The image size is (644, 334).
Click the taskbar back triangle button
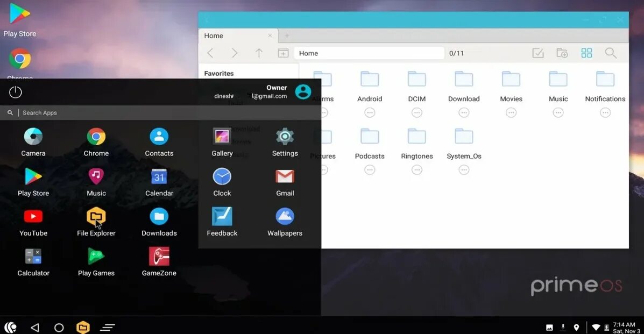[35, 328]
